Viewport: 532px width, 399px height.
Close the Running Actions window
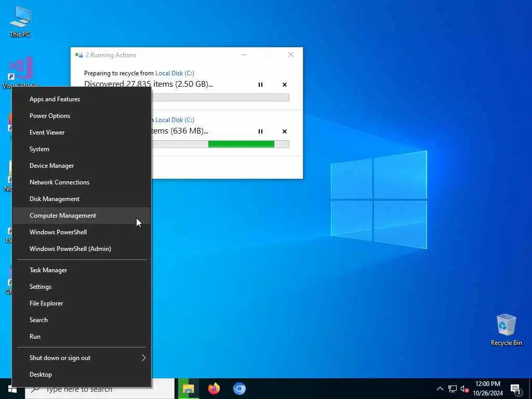click(291, 55)
